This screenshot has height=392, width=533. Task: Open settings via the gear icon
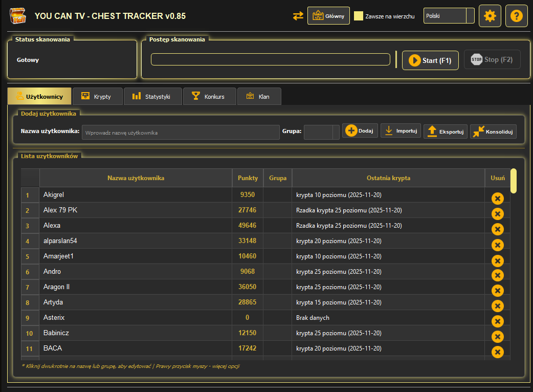tap(490, 16)
